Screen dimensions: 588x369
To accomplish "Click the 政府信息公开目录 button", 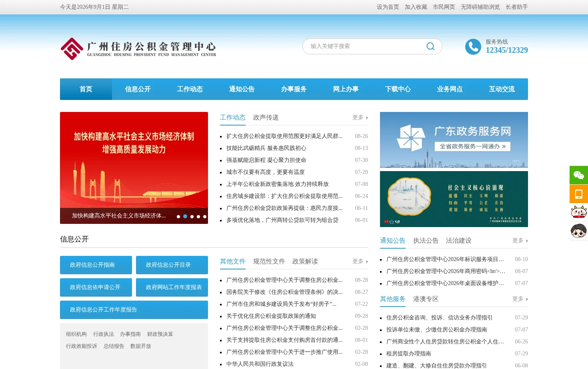I will 172,265.
